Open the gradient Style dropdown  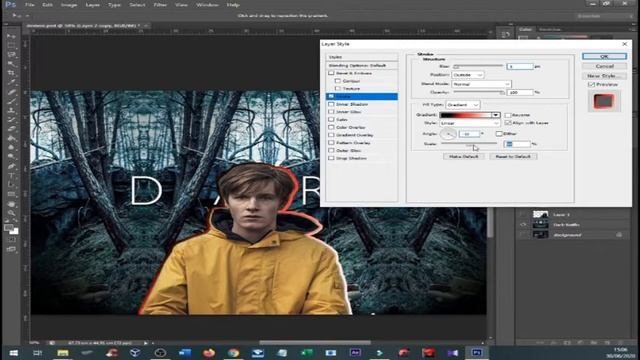tap(470, 123)
